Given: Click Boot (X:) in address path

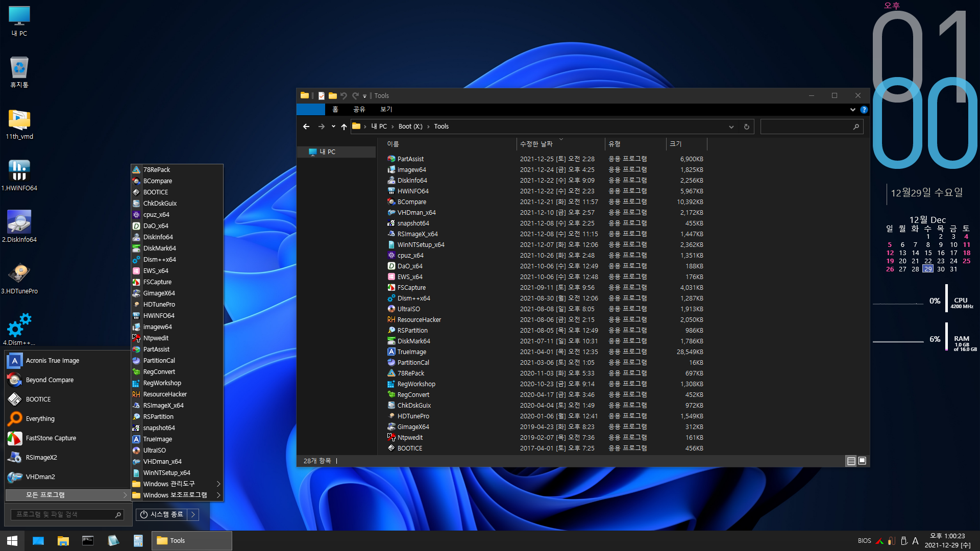Looking at the screenshot, I should (x=410, y=127).
